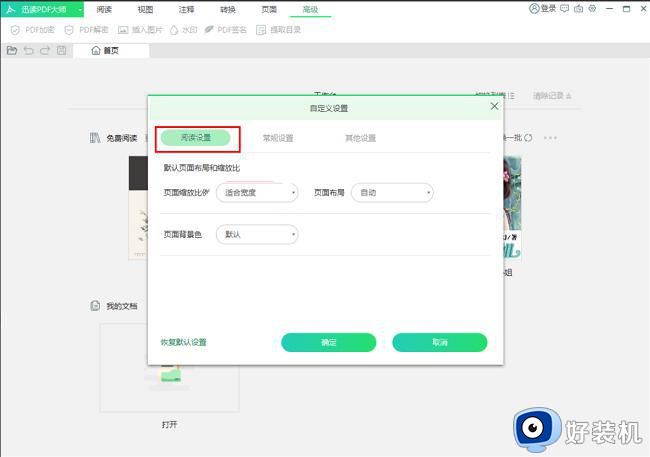Open the 注释 menu
The image size is (650, 457).
click(x=187, y=9)
